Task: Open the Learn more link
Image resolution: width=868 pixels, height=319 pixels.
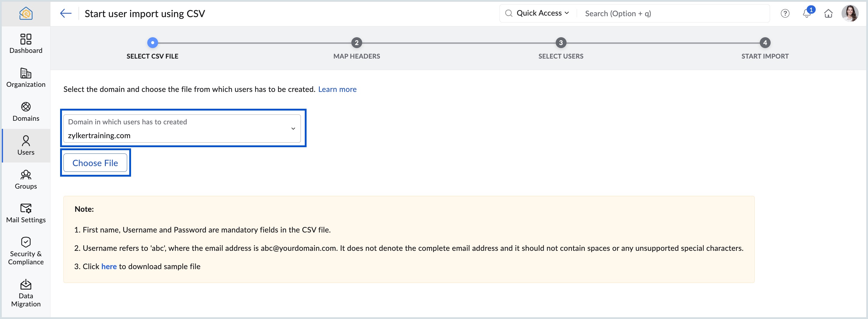Action: pos(337,89)
